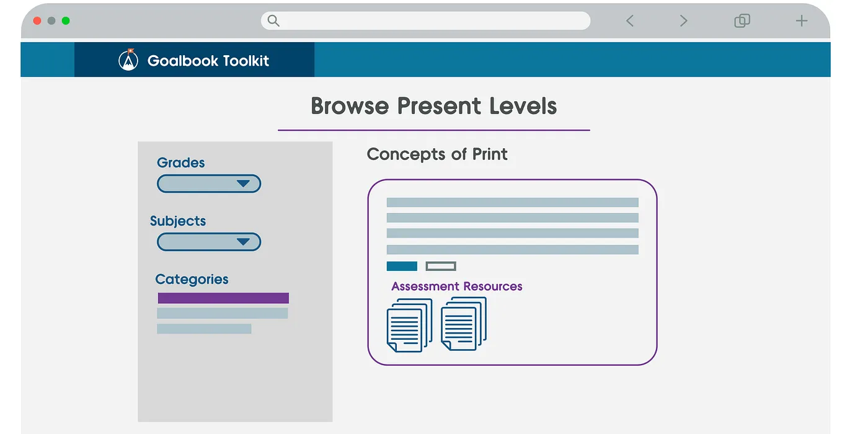Click the Goalbook Toolkit mountain logo
The height and width of the screenshot is (434, 868).
tap(127, 60)
